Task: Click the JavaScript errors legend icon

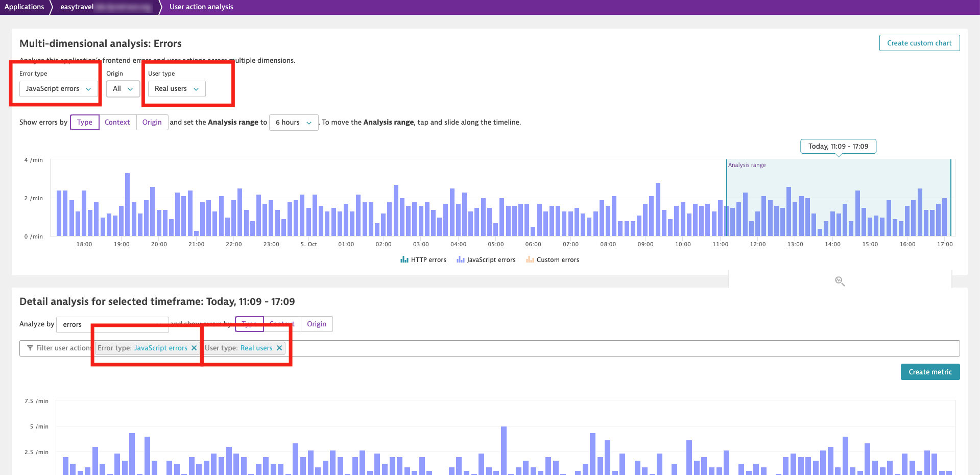Action: pyautogui.click(x=461, y=259)
